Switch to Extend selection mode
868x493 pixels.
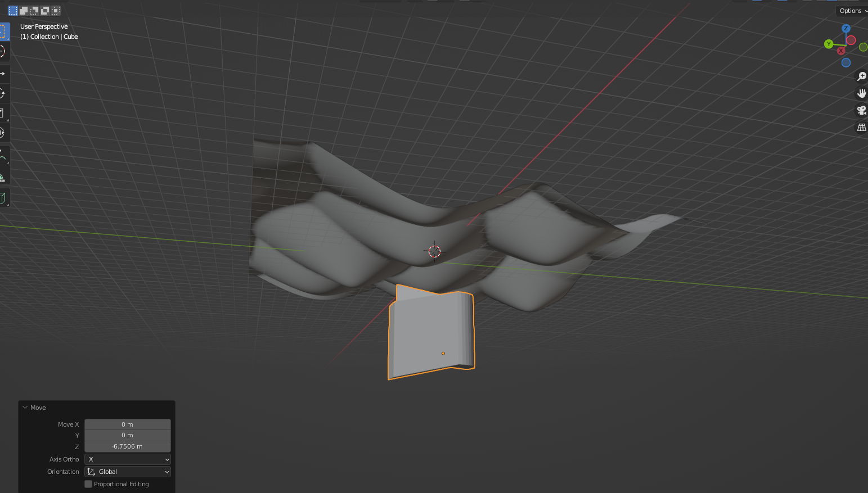click(23, 10)
